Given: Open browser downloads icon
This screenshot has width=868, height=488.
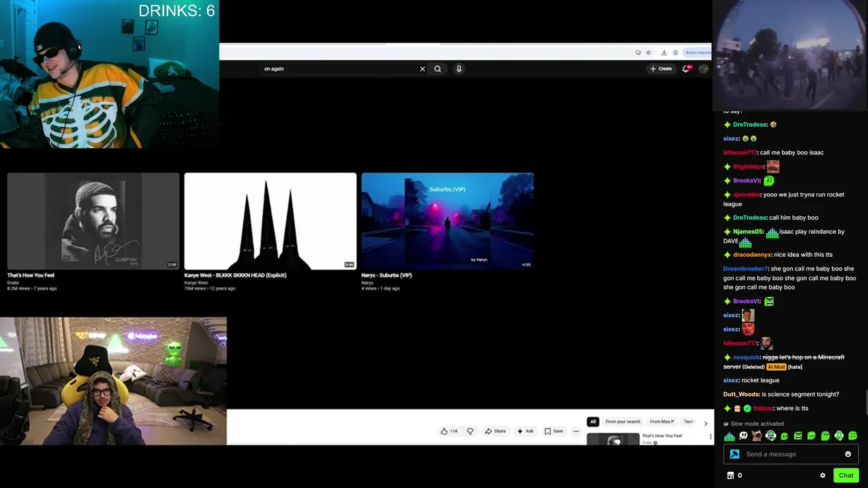Looking at the screenshot, I should point(664,52).
